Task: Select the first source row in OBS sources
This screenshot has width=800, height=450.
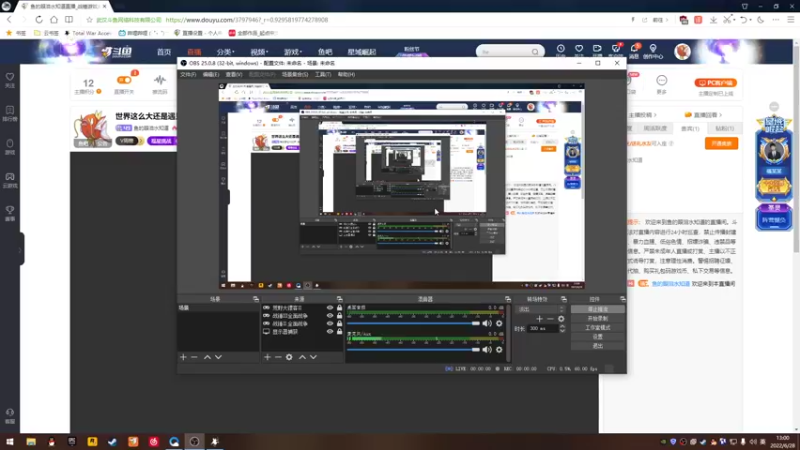Action: click(x=302, y=308)
